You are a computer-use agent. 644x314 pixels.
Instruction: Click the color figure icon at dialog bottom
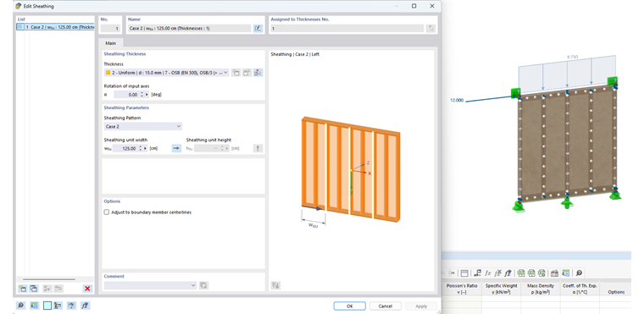click(58, 306)
